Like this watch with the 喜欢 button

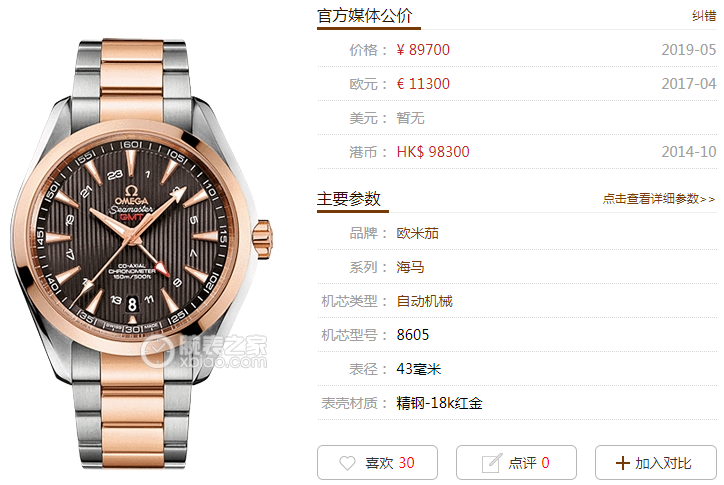click(377, 462)
